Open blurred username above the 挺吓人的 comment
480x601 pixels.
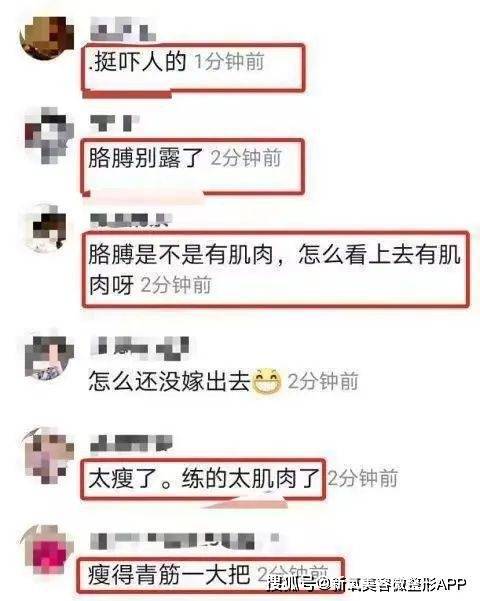pos(123,31)
